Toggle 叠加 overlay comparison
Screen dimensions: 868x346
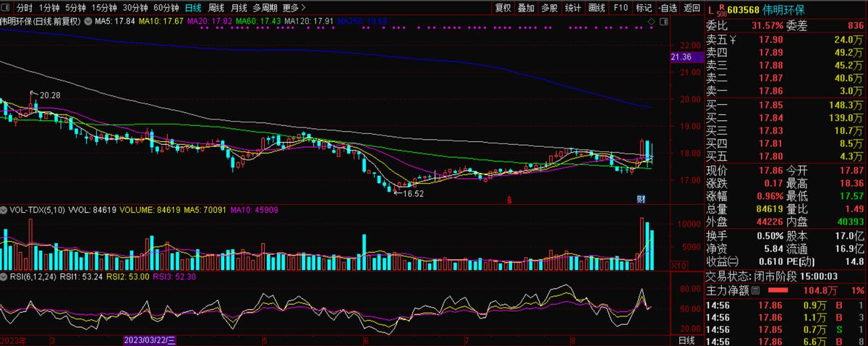[x=526, y=8]
